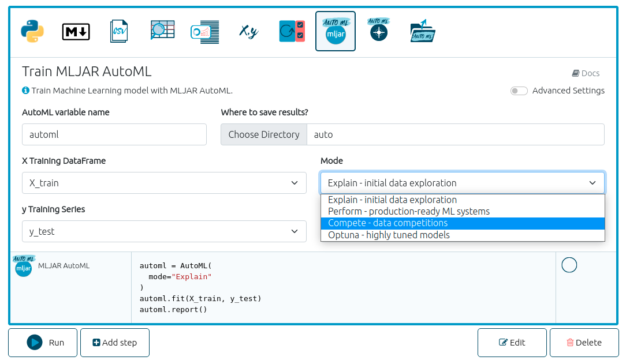Click the mljar icon in code cell
Viewport: 626px width, 364px height.
pyautogui.click(x=24, y=266)
